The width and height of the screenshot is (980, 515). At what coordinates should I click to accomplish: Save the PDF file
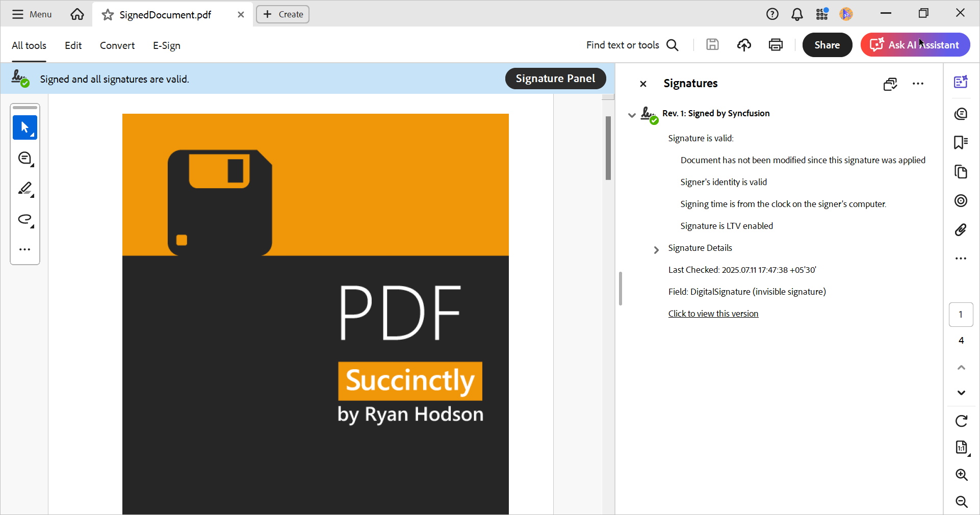click(x=712, y=45)
